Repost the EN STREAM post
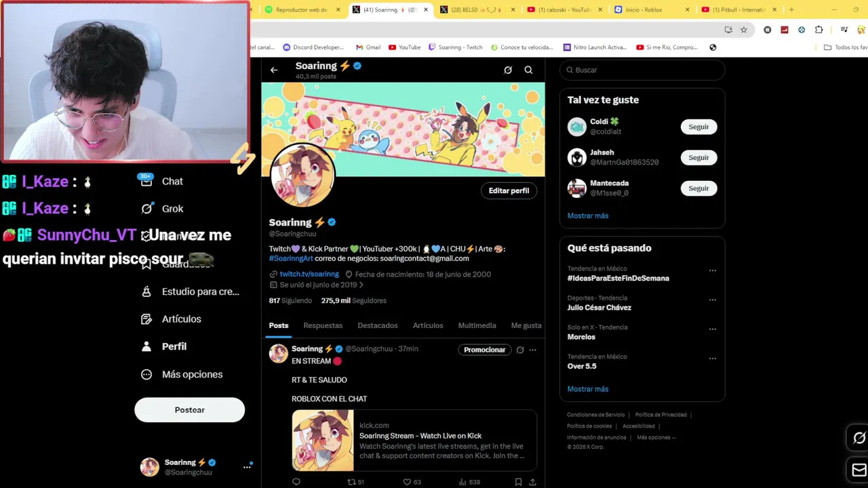Viewport: 868px width, 488px height. (x=351, y=482)
